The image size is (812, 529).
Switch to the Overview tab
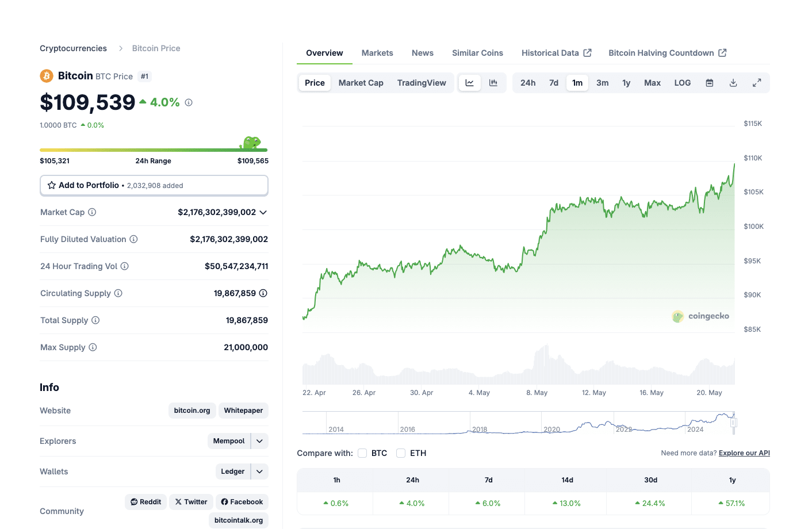point(324,53)
